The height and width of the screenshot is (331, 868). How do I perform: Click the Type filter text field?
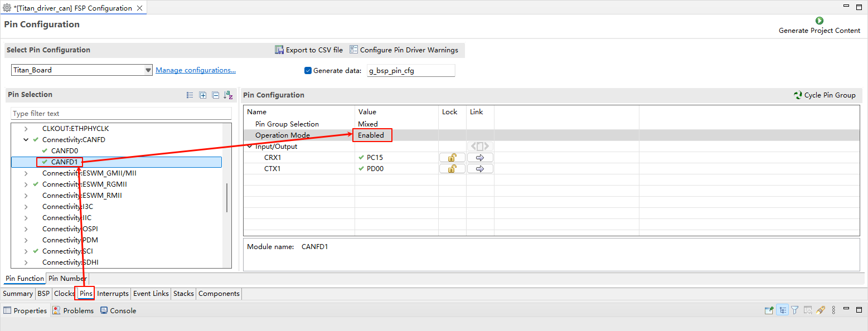coord(121,114)
